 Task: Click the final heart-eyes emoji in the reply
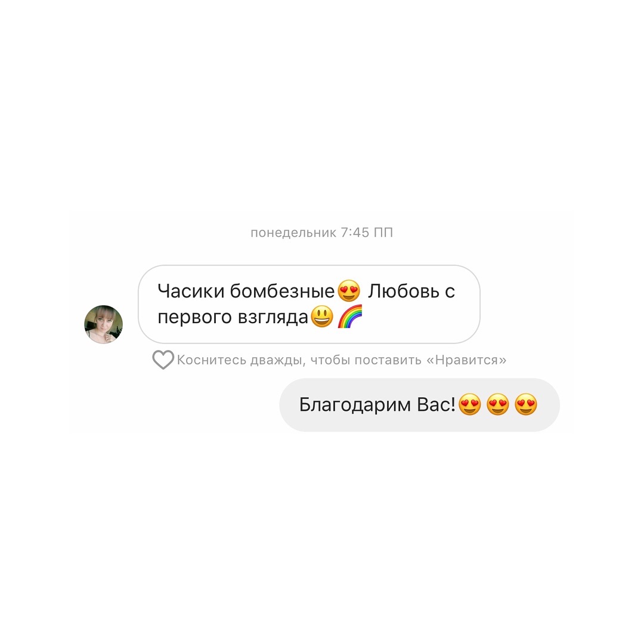coord(526,404)
